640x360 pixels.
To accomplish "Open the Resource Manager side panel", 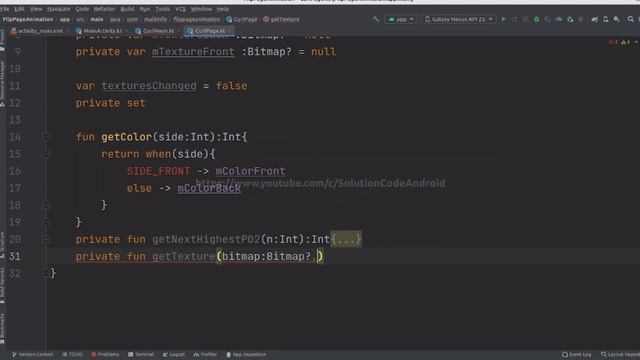I will click(x=2, y=84).
